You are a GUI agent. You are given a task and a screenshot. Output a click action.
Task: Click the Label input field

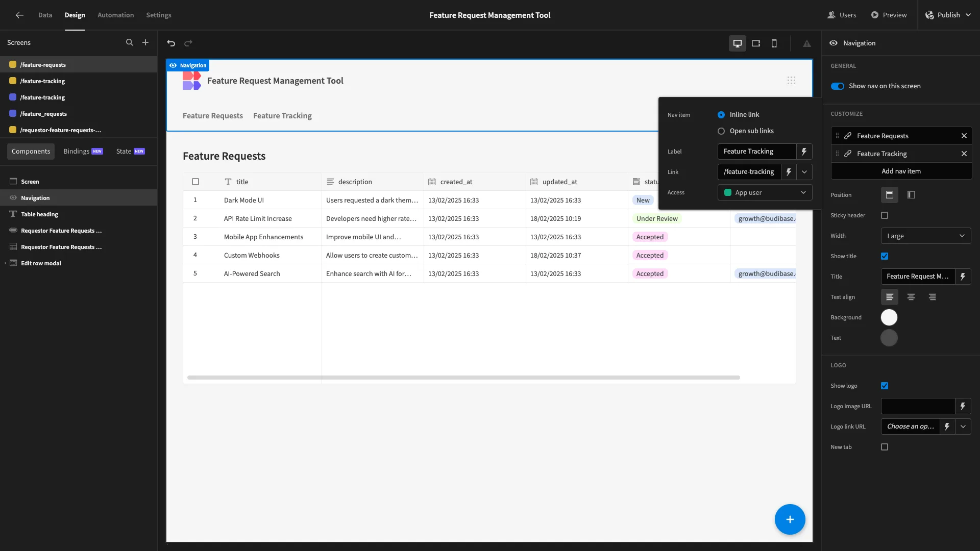click(x=757, y=152)
